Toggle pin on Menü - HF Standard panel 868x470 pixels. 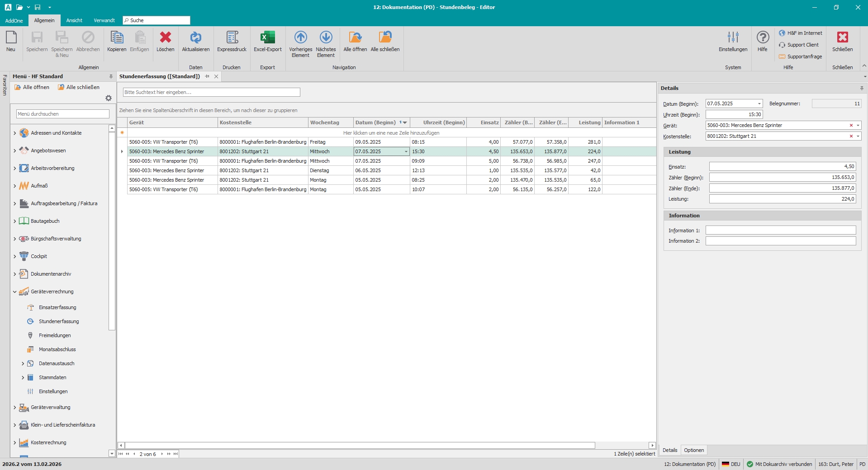(111, 76)
